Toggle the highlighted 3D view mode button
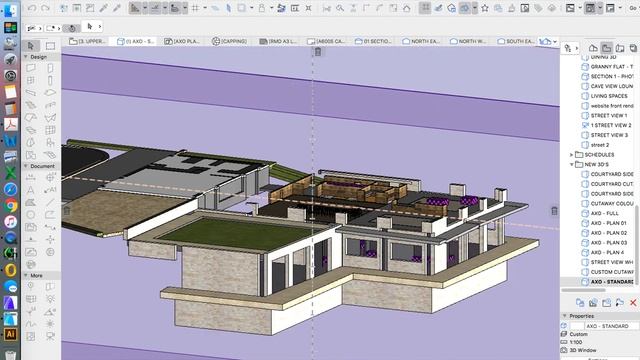The image size is (640, 360). (590, 8)
